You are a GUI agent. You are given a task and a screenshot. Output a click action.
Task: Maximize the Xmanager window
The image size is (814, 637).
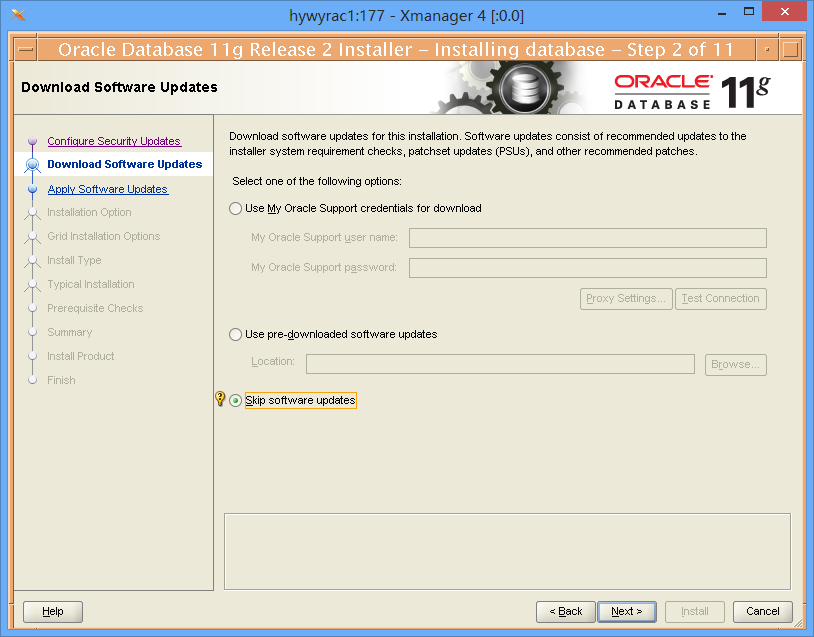749,12
